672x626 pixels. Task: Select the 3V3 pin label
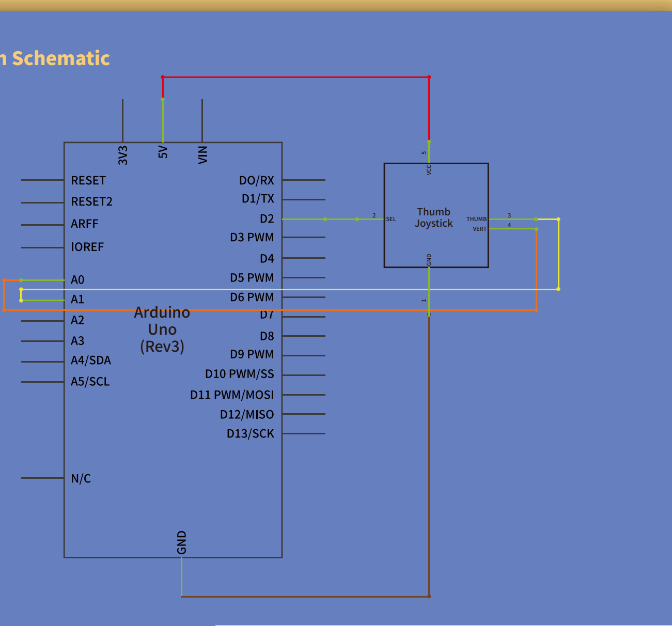[123, 155]
